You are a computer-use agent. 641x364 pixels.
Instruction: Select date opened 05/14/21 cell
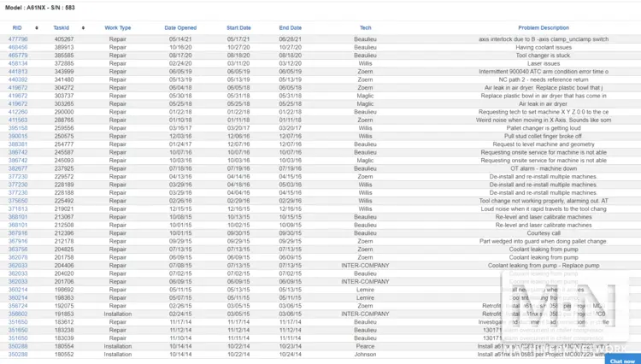click(x=180, y=39)
